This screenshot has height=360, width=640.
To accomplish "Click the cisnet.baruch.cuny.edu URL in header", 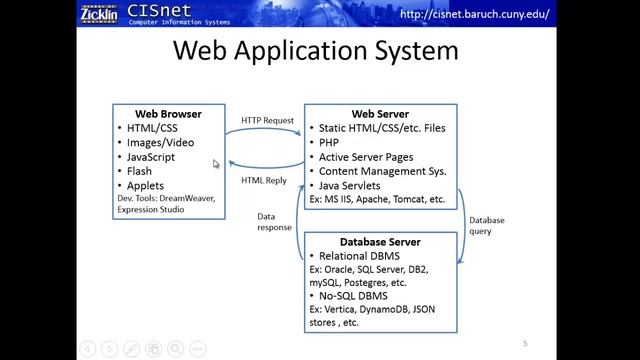I will [x=474, y=14].
